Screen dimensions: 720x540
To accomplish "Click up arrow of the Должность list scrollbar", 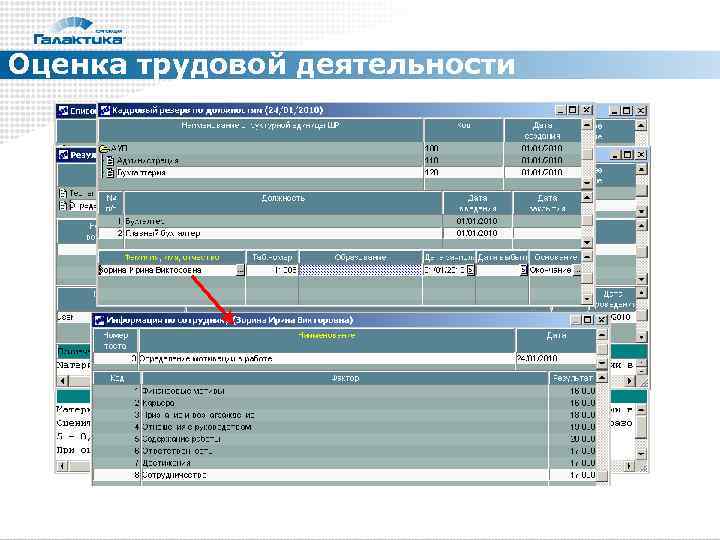I will pyautogui.click(x=587, y=197).
